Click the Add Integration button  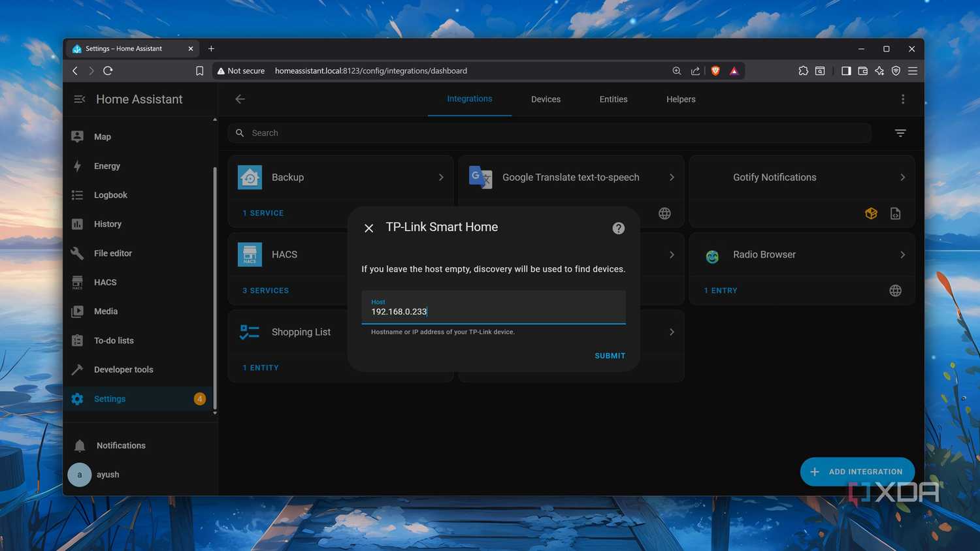point(857,471)
